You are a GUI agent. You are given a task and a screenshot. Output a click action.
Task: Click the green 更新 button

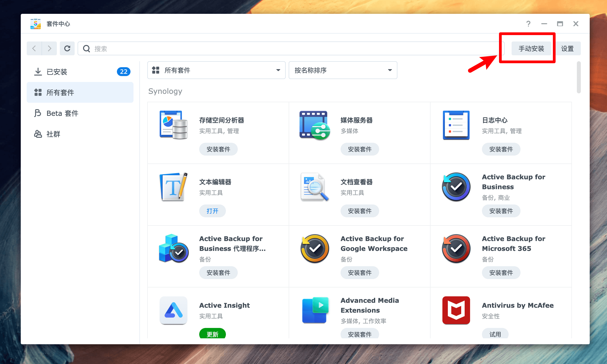coord(212,334)
